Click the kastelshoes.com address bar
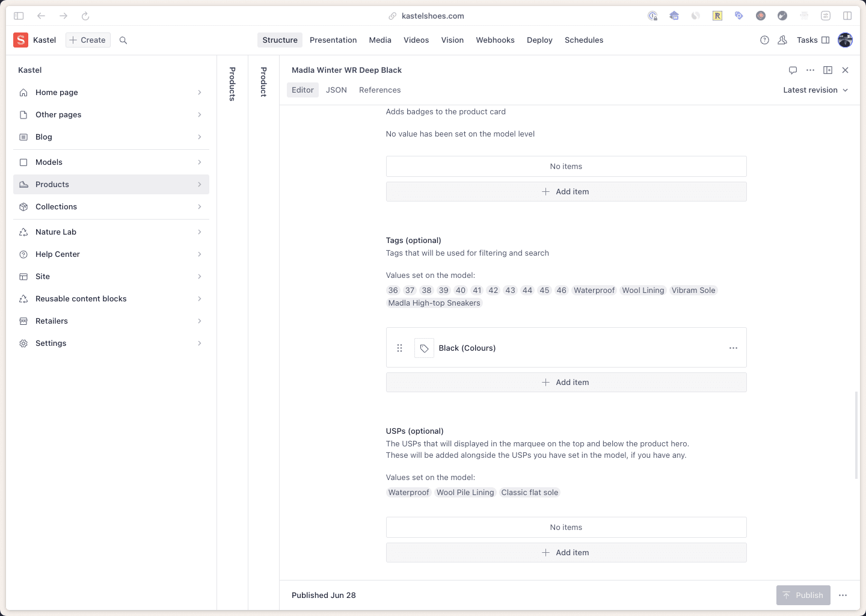 432,16
